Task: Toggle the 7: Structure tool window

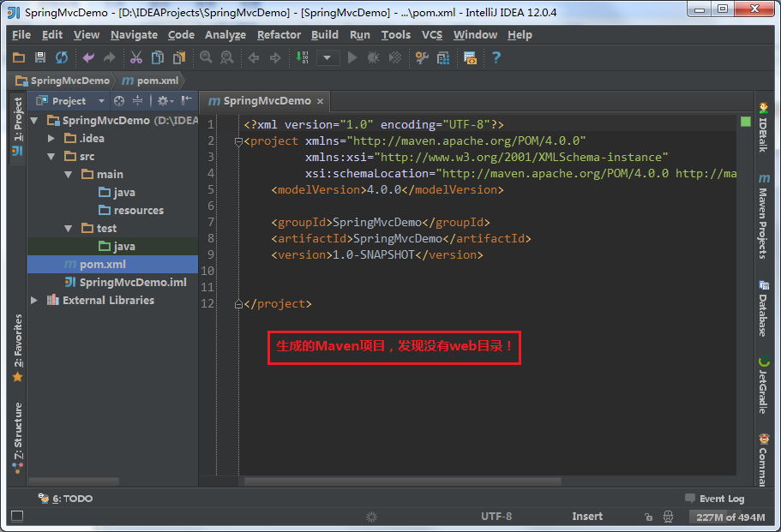Action: (x=17, y=438)
